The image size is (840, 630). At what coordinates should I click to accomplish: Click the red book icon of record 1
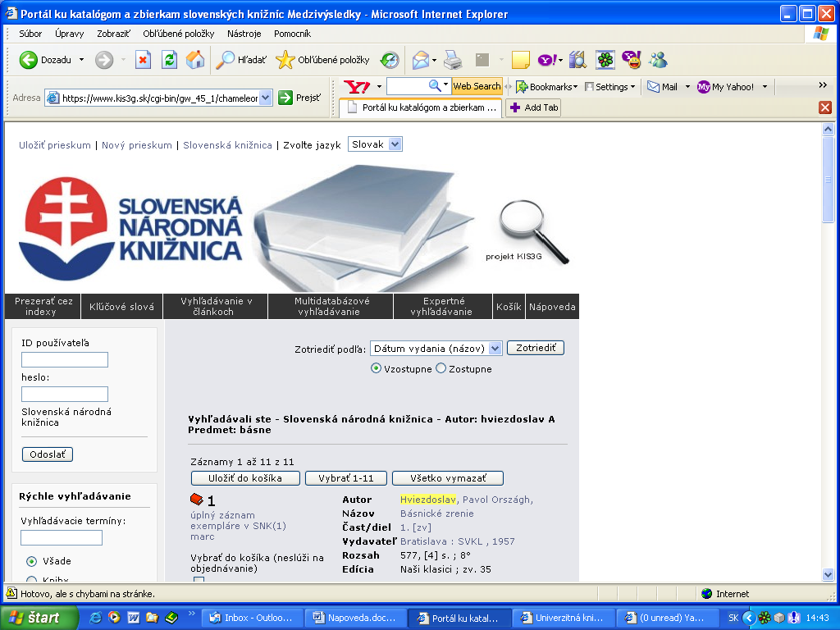point(196,500)
